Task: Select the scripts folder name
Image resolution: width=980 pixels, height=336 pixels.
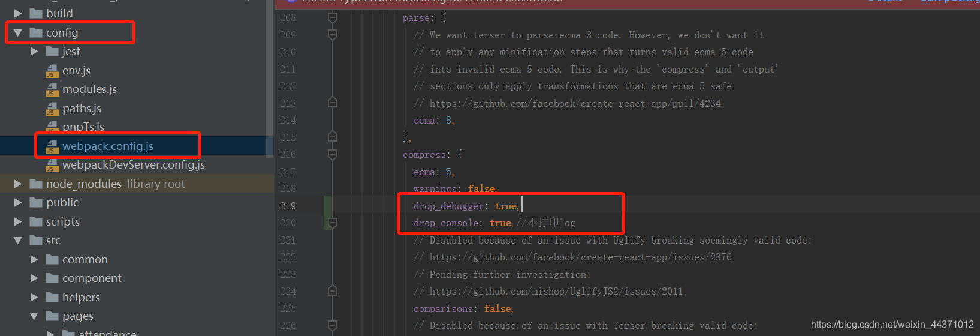Action: [63, 221]
